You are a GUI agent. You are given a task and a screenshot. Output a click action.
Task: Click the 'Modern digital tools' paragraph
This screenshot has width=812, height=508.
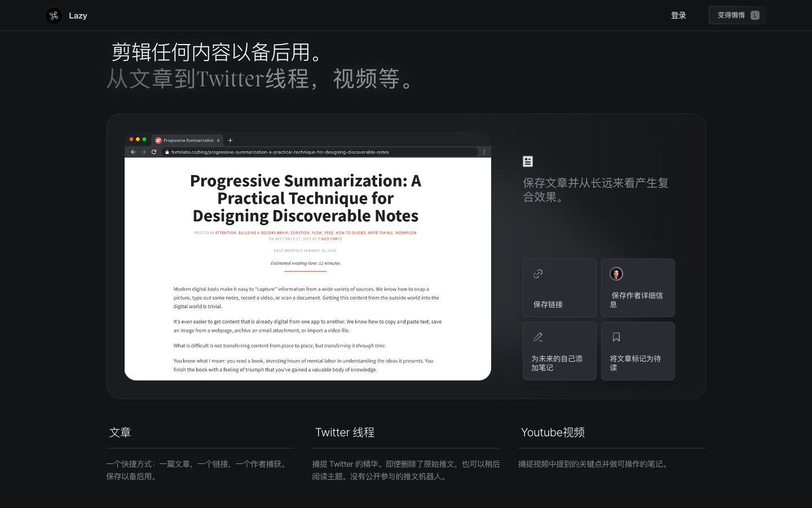point(306,297)
